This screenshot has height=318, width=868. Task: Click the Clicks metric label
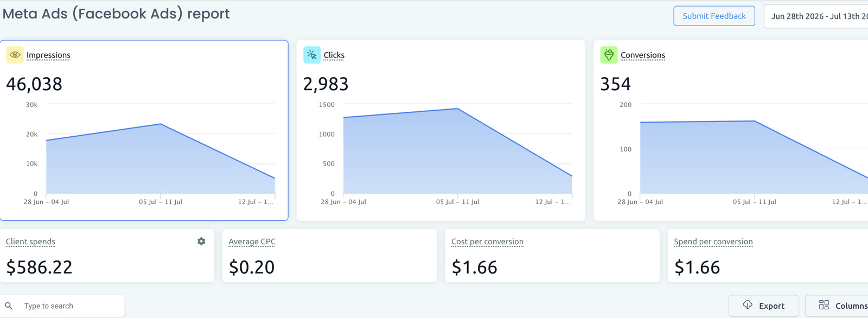click(334, 55)
